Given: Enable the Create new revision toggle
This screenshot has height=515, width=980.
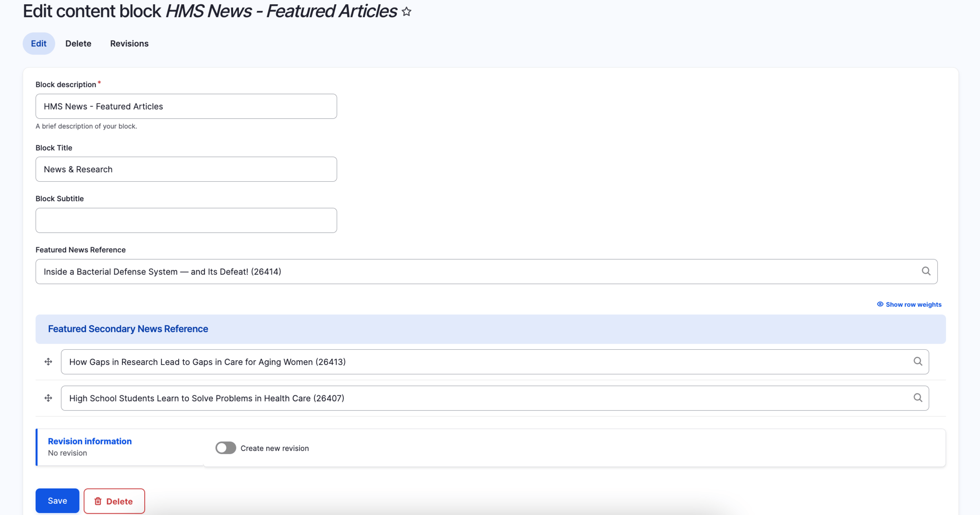Looking at the screenshot, I should [226, 448].
